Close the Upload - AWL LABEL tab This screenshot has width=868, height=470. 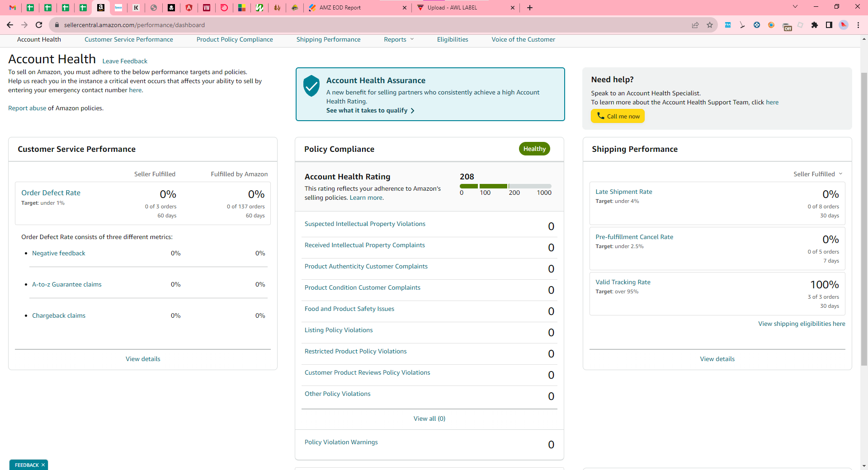tap(512, 8)
